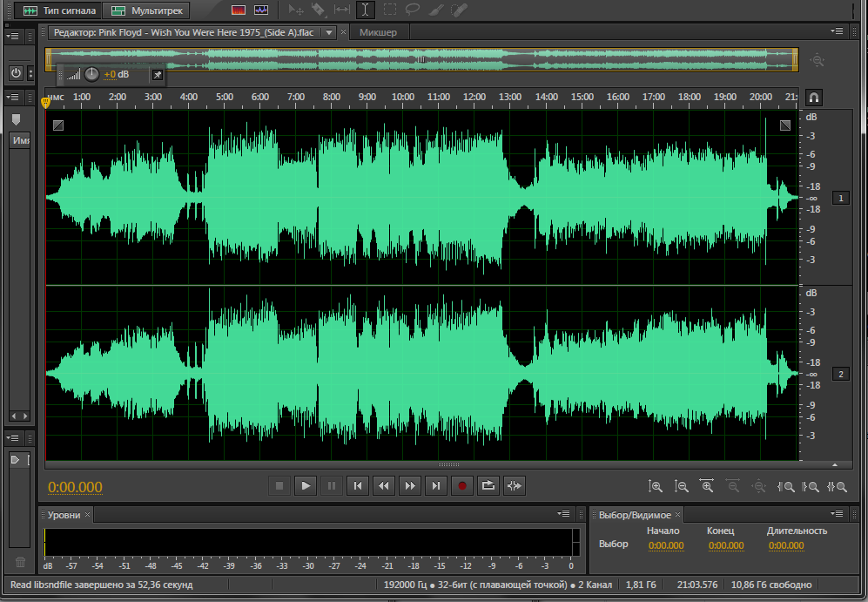Rewind the audio

click(x=384, y=486)
